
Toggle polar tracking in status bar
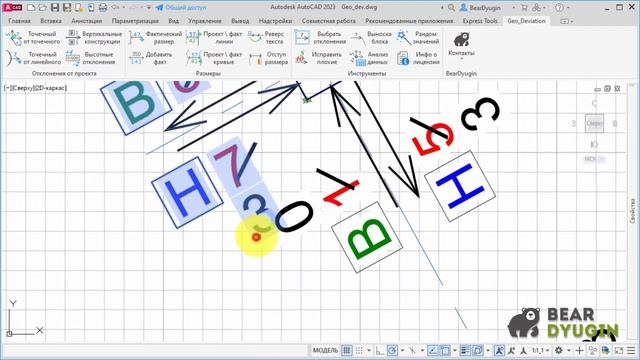coord(392,350)
